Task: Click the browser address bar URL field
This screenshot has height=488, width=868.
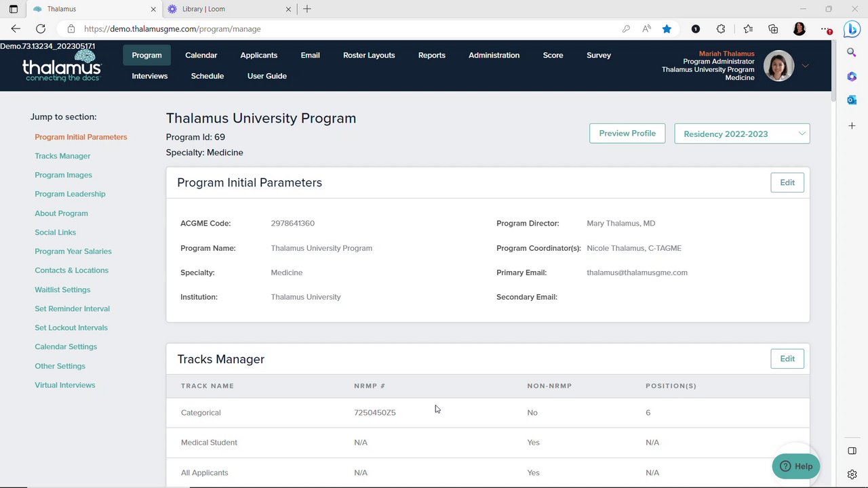Action: click(x=339, y=29)
